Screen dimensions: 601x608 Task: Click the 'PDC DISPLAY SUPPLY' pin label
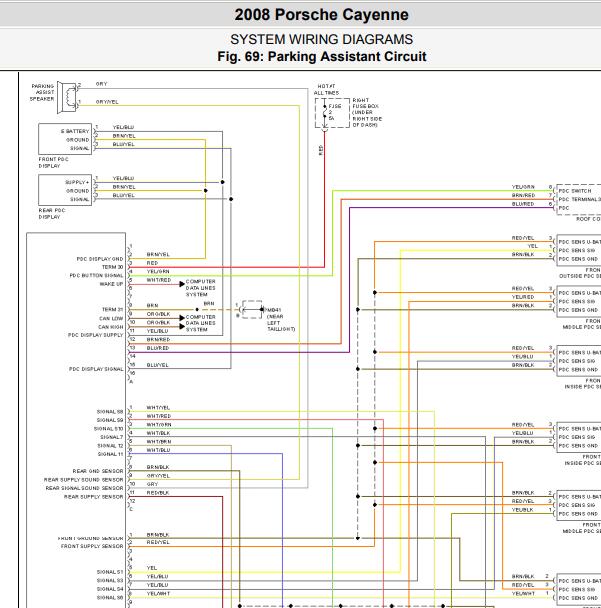click(95, 335)
